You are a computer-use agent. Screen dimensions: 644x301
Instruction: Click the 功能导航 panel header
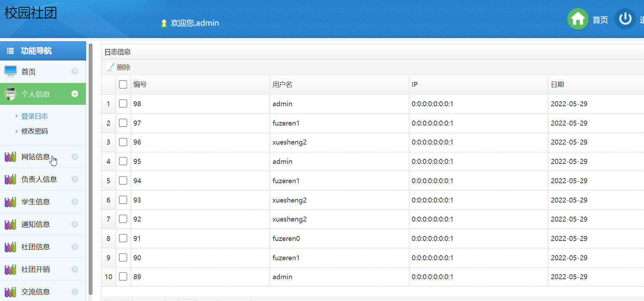click(x=43, y=51)
